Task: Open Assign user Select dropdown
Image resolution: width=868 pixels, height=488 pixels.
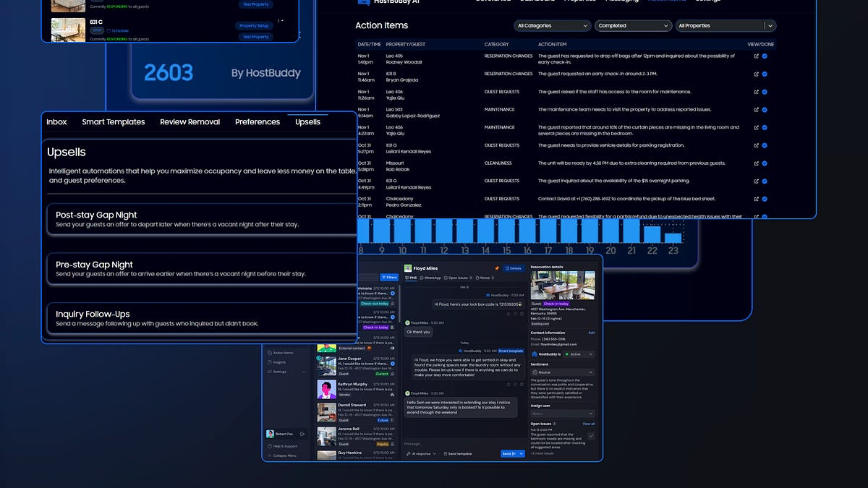Action: coord(563,414)
